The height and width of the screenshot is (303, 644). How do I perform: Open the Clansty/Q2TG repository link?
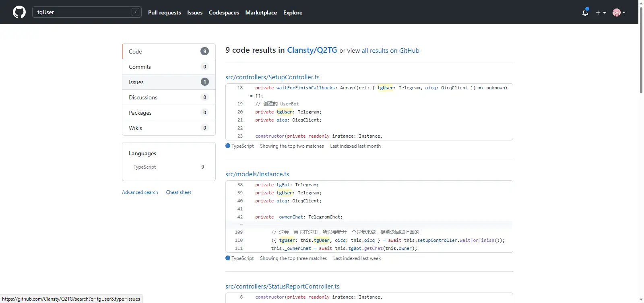[x=312, y=50]
